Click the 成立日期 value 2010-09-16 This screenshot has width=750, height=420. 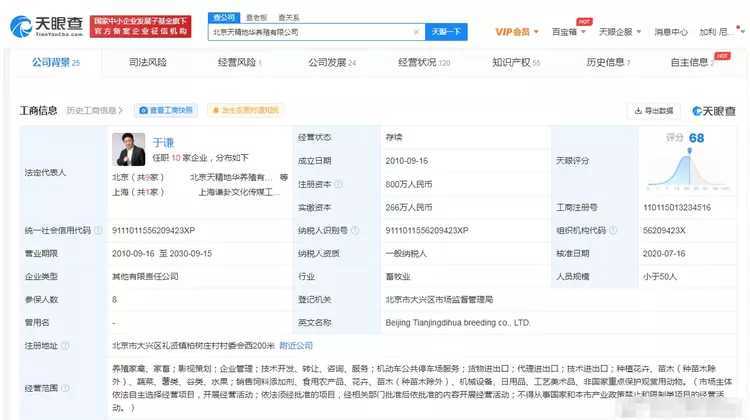tap(407, 161)
